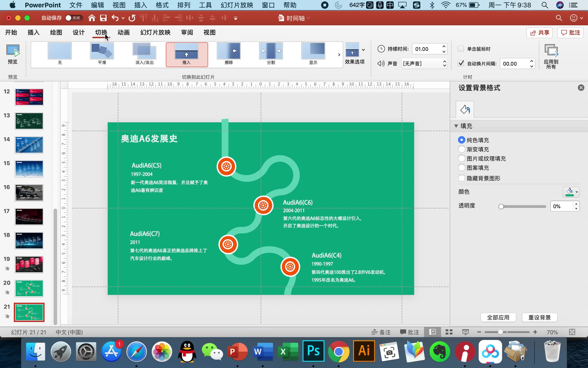
Task: Select the Fade (淡入/淡出) transition
Action: point(144,54)
